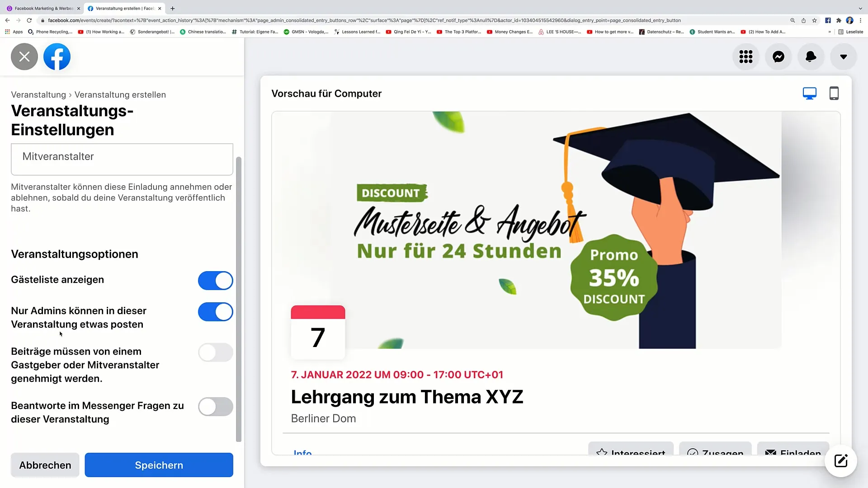Toggle Nur Admins können posten switch
This screenshot has width=868, height=488.
point(216,312)
